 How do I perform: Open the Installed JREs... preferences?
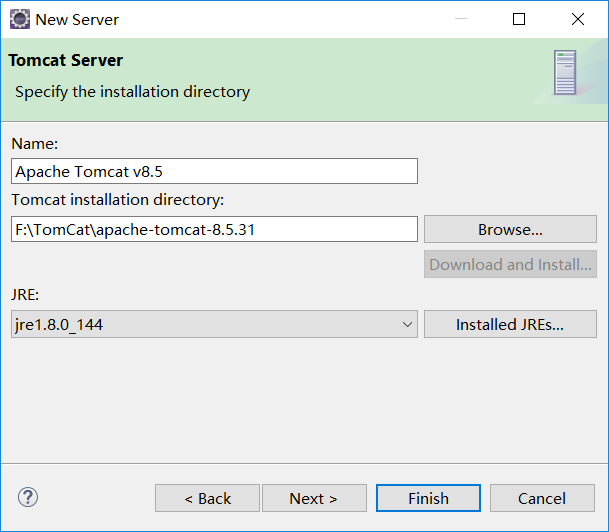pos(510,324)
